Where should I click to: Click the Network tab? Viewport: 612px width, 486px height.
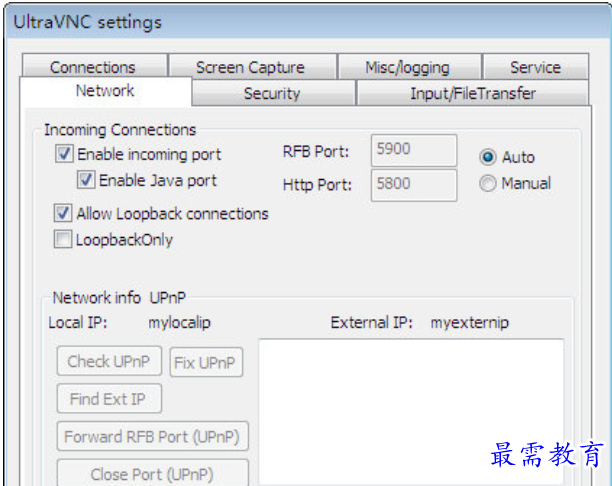[x=105, y=91]
